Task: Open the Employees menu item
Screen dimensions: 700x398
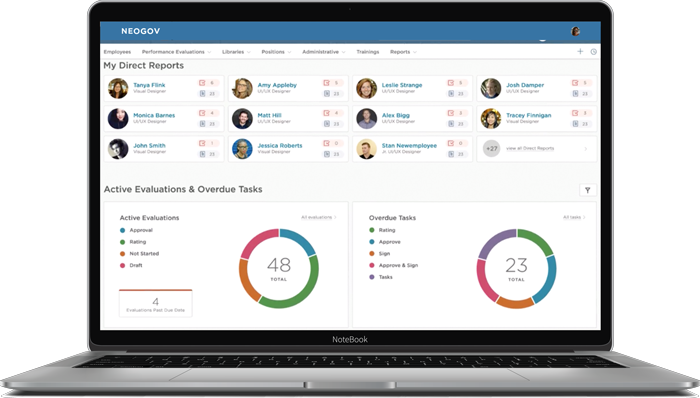Action: pyautogui.click(x=117, y=52)
